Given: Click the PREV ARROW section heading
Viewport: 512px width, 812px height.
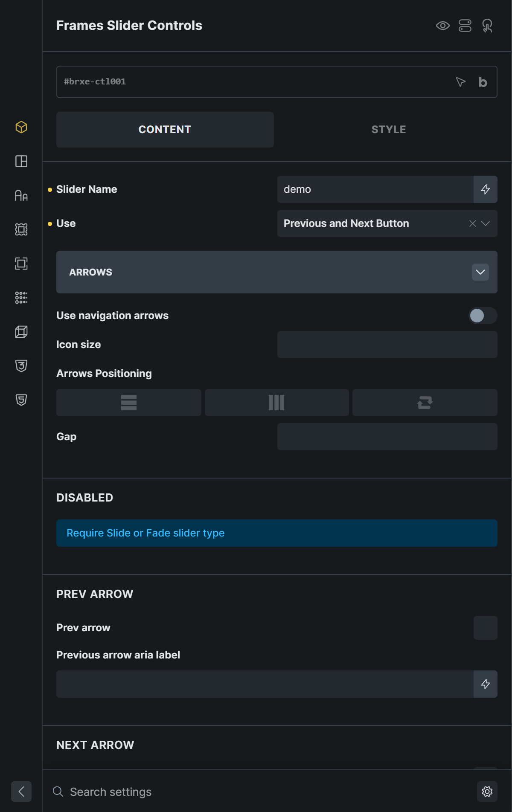Looking at the screenshot, I should (x=95, y=594).
